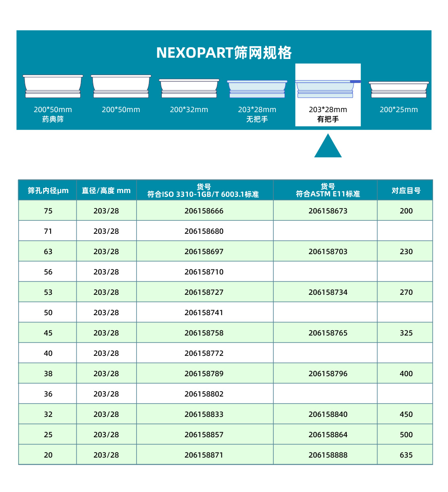This screenshot has width=448, height=492.
Task: Select aperture cell 40
Action: 48,353
